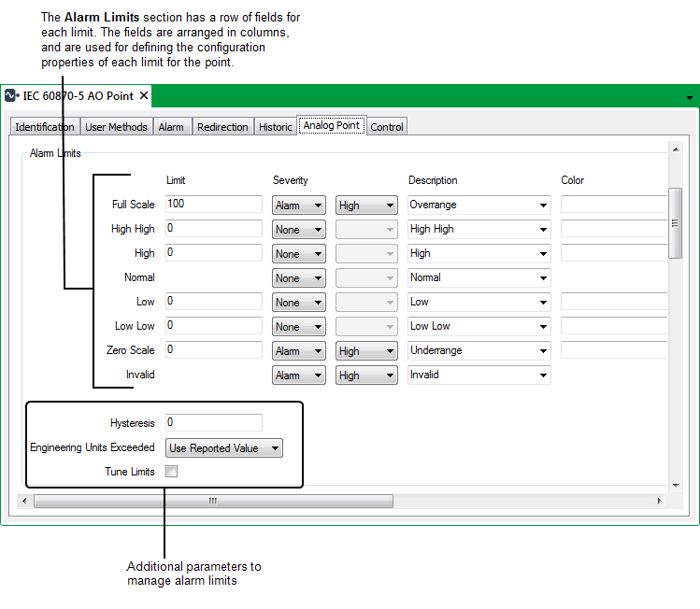Open the Historic tab
The height and width of the screenshot is (609, 700).
click(x=276, y=127)
